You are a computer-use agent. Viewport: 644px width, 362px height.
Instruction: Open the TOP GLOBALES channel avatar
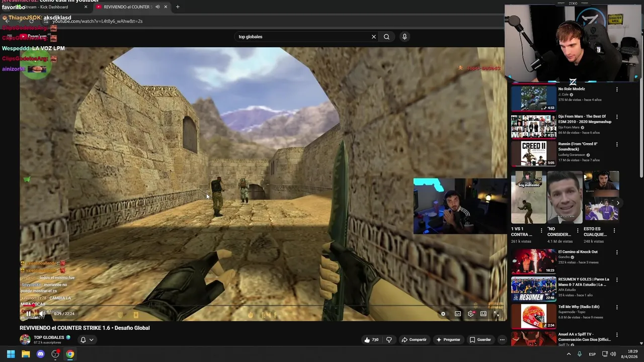click(x=25, y=339)
